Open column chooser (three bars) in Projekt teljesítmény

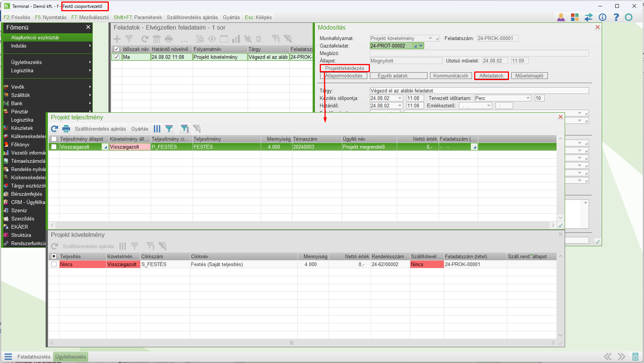[157, 129]
